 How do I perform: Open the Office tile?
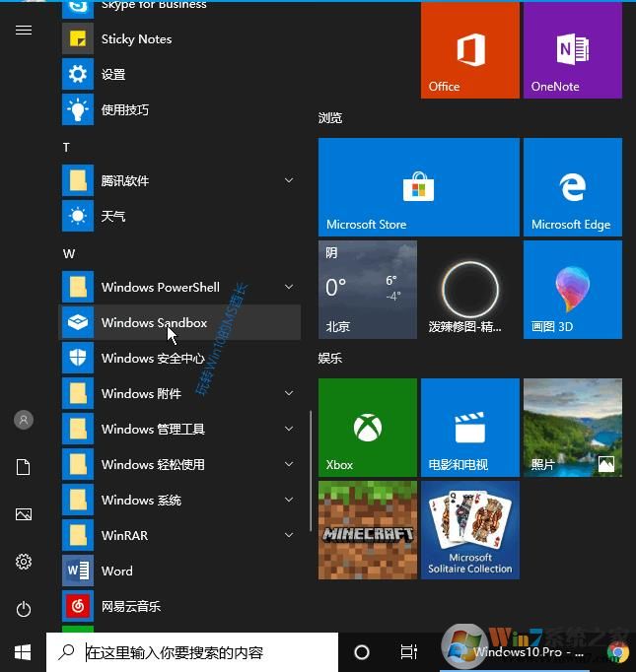coord(470,49)
